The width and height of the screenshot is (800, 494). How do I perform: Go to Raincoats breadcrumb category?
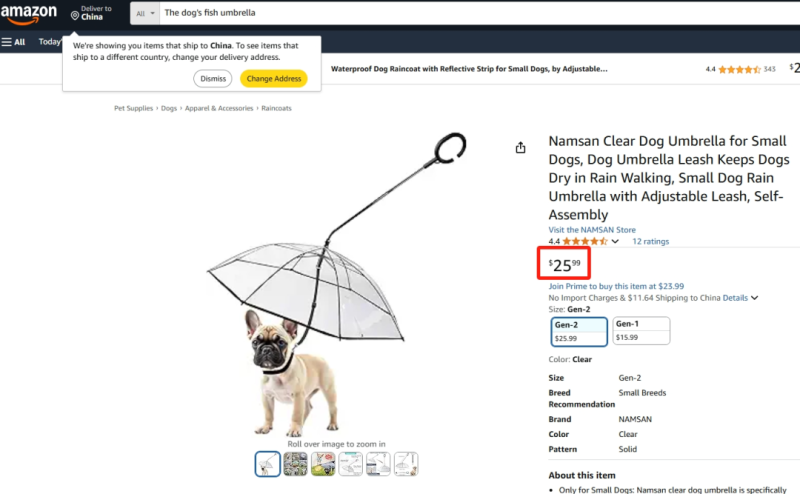pyautogui.click(x=277, y=108)
